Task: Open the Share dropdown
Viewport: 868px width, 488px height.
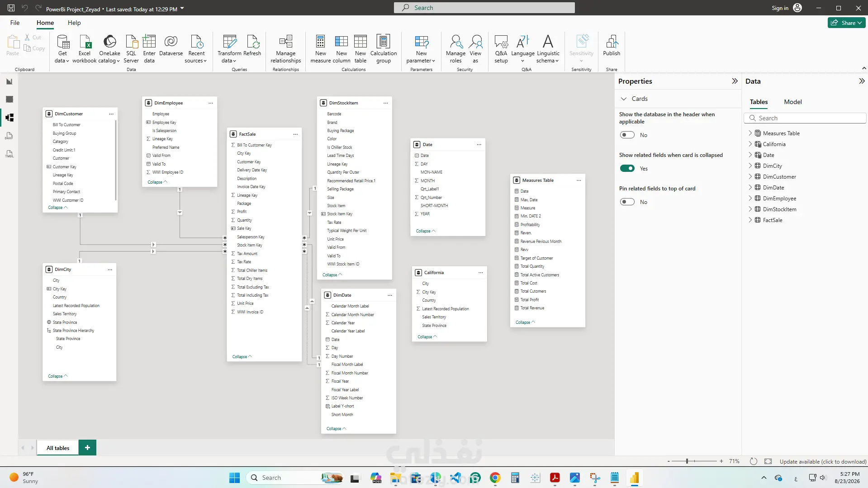Action: [x=847, y=23]
